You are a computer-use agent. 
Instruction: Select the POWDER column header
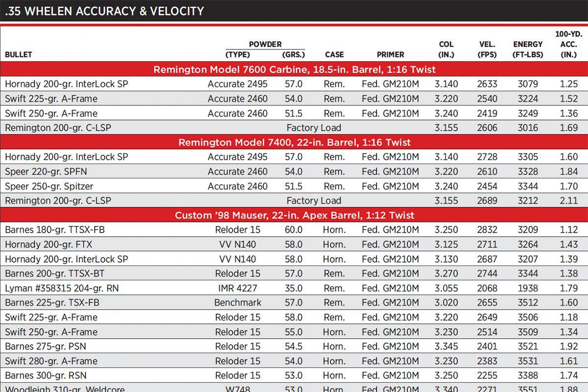[265, 44]
